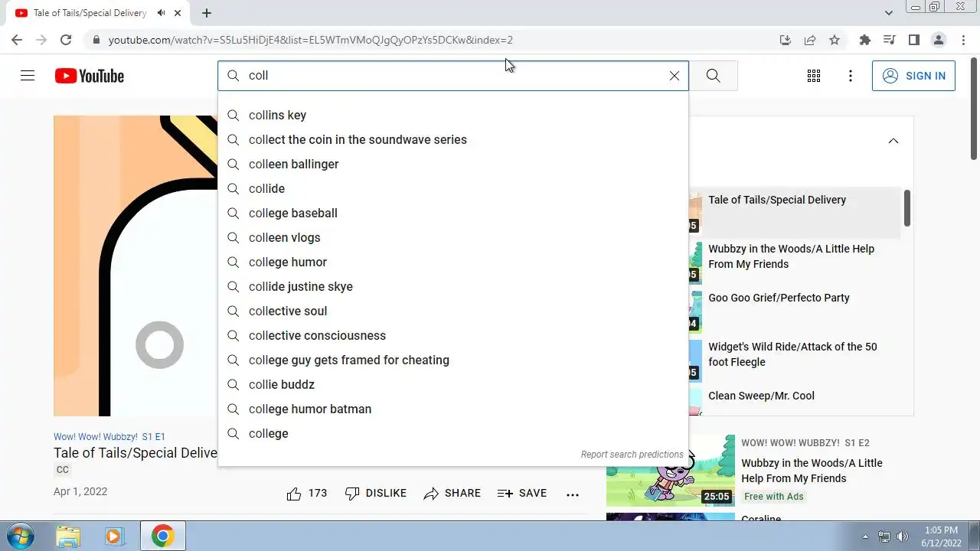The width and height of the screenshot is (980, 551).
Task: Bookmark this page with star icon
Action: (x=835, y=40)
